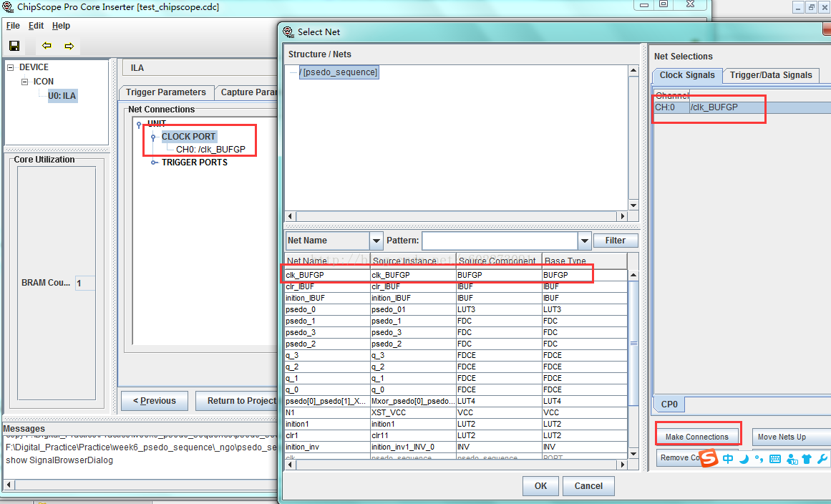The image size is (831, 504).
Task: Click the Make Connections button
Action: click(x=697, y=437)
